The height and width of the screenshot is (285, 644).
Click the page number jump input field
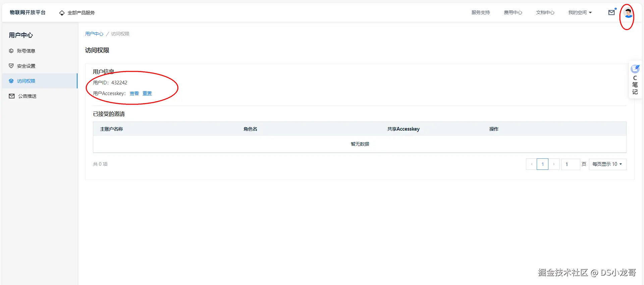pos(571,164)
